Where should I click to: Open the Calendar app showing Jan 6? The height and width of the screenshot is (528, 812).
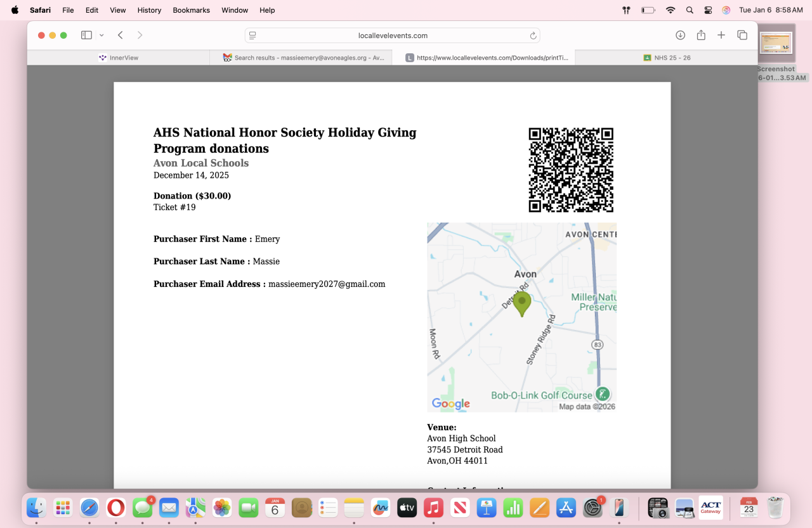[x=275, y=508]
